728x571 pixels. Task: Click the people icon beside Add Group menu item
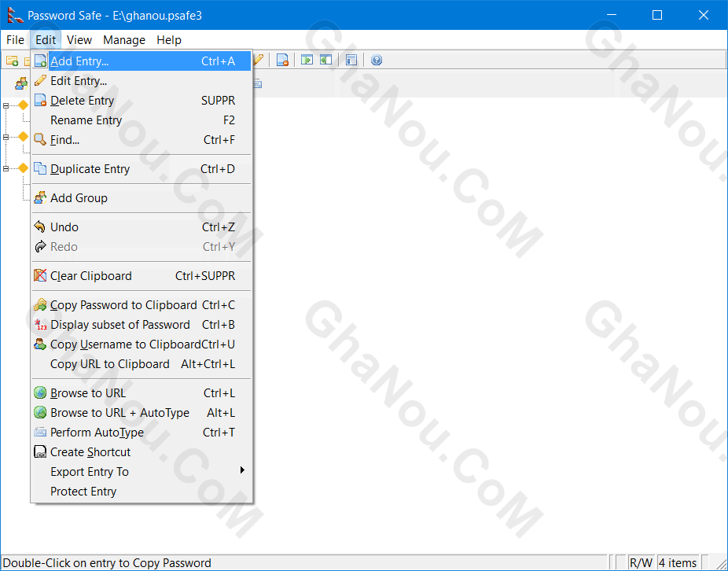coord(40,198)
